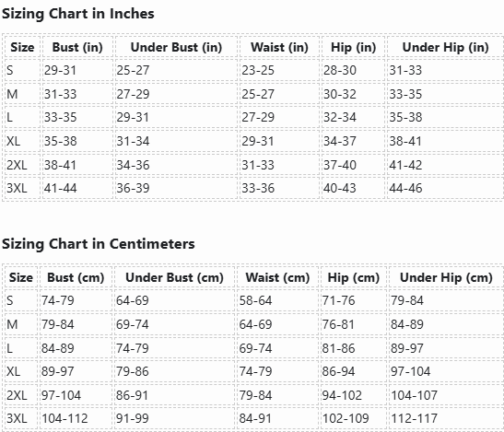Click the 104-112 bust cell in centimeters
The width and height of the screenshot is (504, 432).
pyautogui.click(x=76, y=418)
